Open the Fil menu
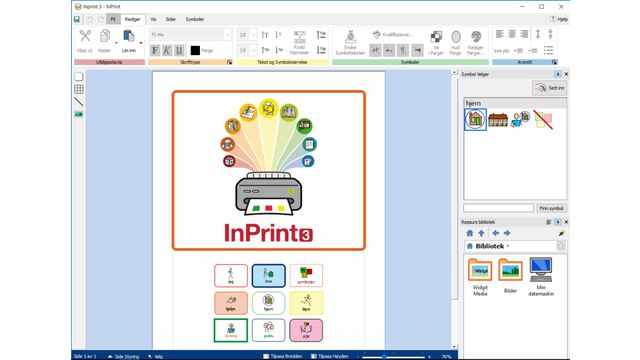The width and height of the screenshot is (640, 360). pyautogui.click(x=113, y=19)
